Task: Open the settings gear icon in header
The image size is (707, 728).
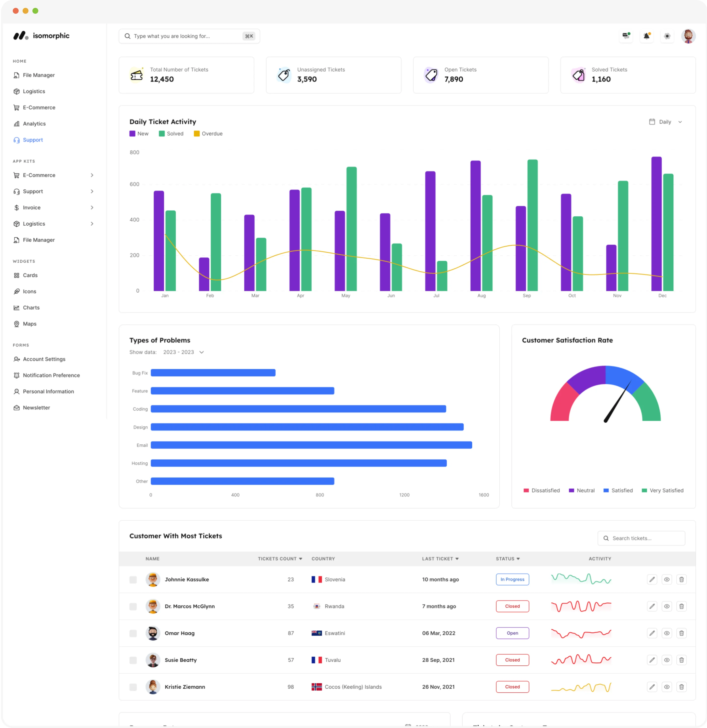Action: coord(667,36)
